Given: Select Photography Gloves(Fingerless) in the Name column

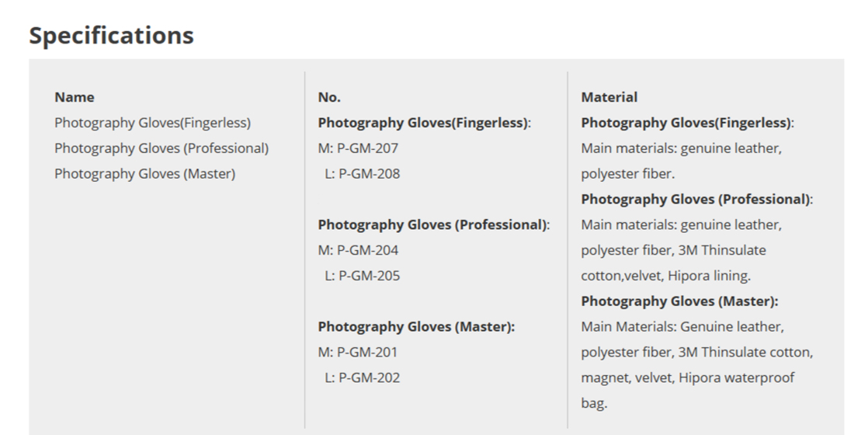Looking at the screenshot, I should point(152,123).
